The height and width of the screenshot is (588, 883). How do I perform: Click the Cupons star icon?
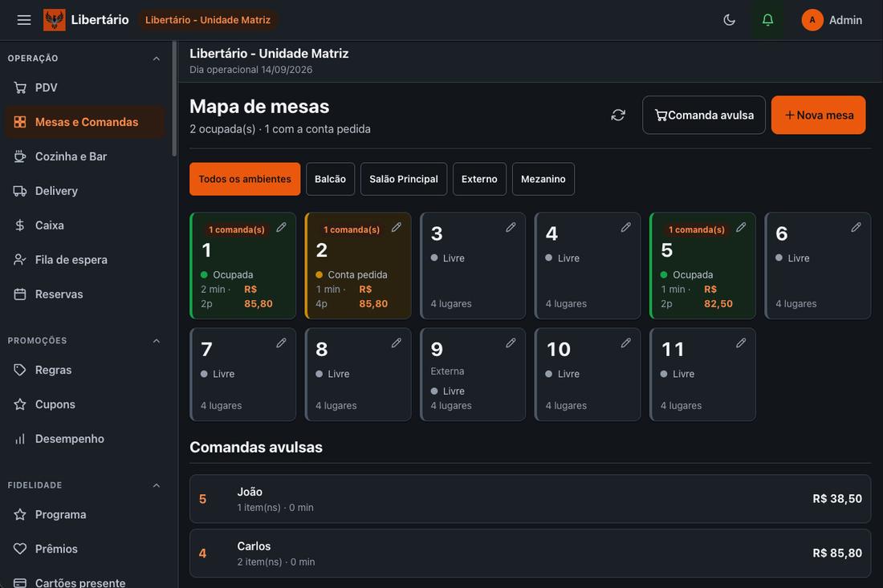20,404
